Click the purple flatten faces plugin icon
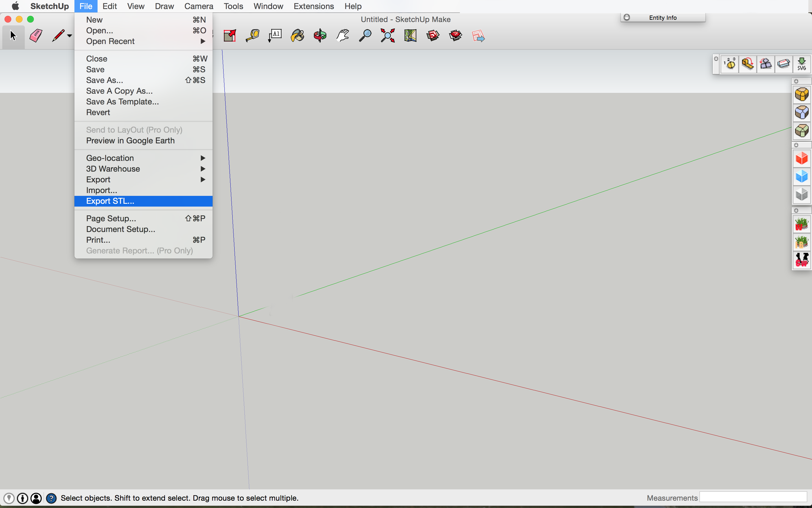 (766, 64)
